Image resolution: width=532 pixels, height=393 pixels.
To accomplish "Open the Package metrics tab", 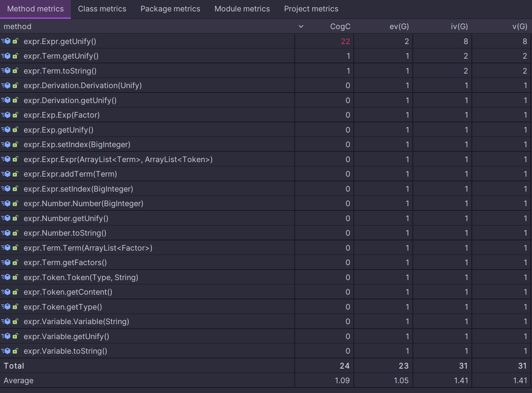I will (170, 9).
